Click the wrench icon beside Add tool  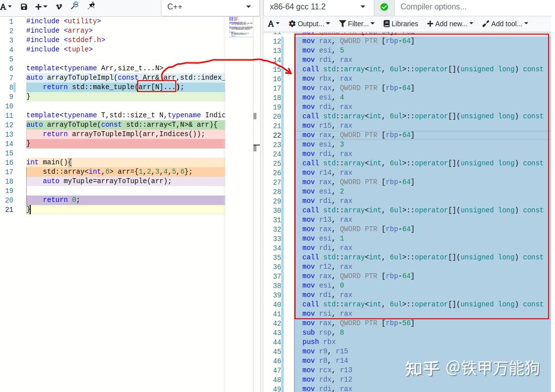tap(486, 23)
